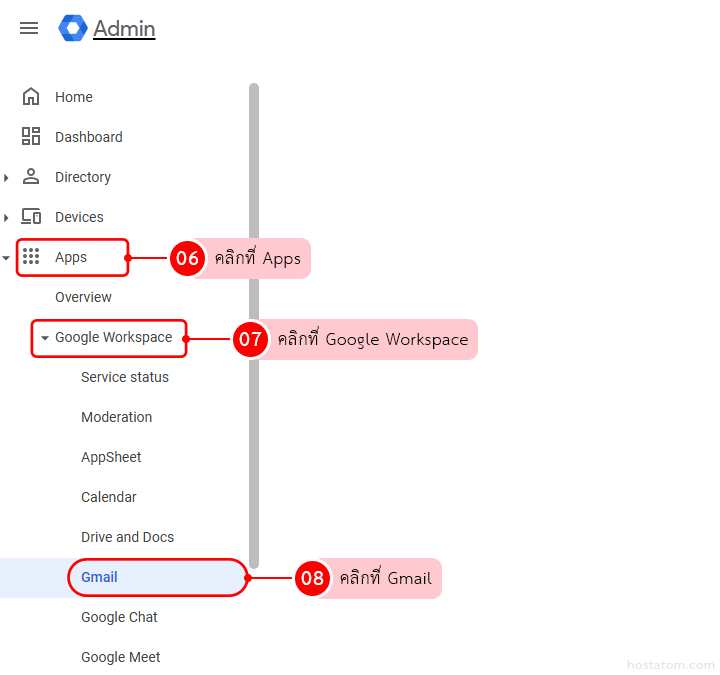This screenshot has height=675, width=720.
Task: Open the hamburger main menu
Action: [29, 28]
